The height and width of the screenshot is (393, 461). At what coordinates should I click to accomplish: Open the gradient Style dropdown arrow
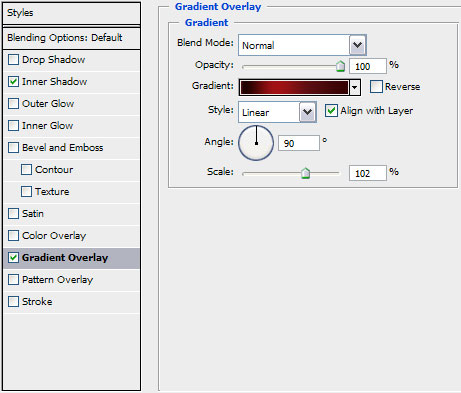[308, 112]
